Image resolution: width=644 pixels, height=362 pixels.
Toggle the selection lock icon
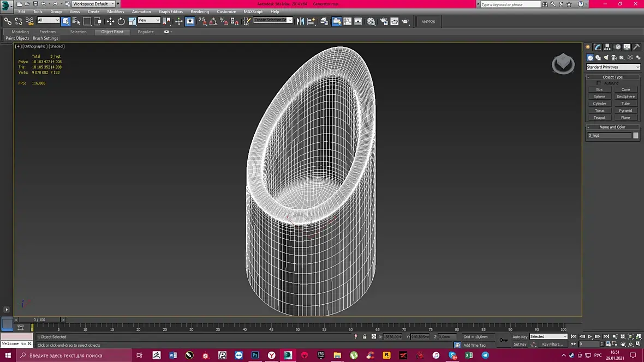point(365,337)
